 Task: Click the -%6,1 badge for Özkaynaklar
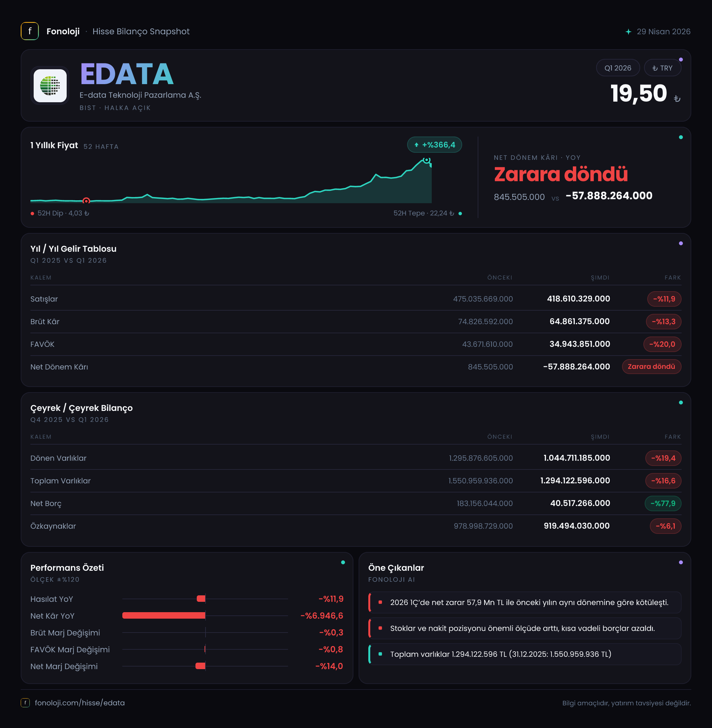click(x=665, y=526)
